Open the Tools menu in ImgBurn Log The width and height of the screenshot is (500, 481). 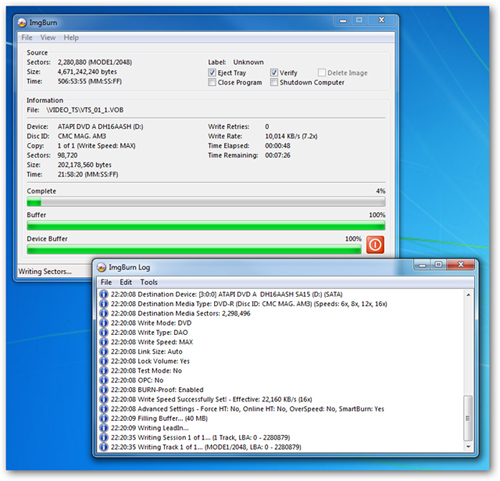(x=149, y=282)
